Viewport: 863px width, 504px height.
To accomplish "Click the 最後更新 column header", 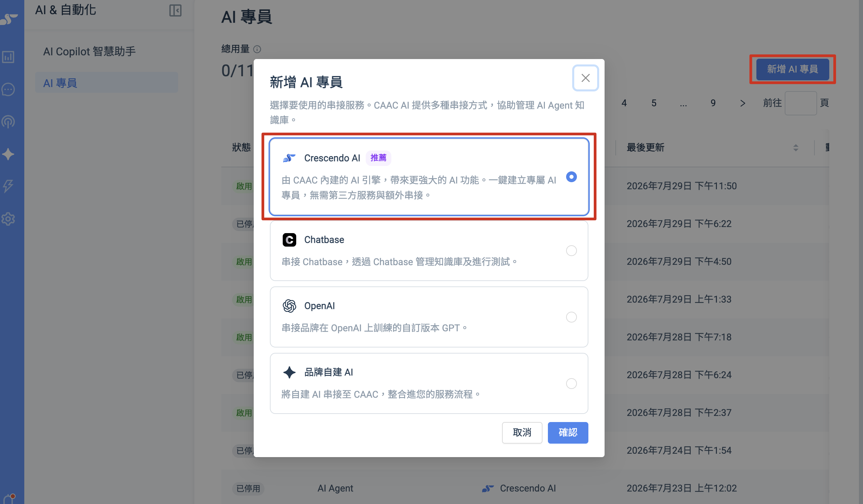I will click(645, 147).
